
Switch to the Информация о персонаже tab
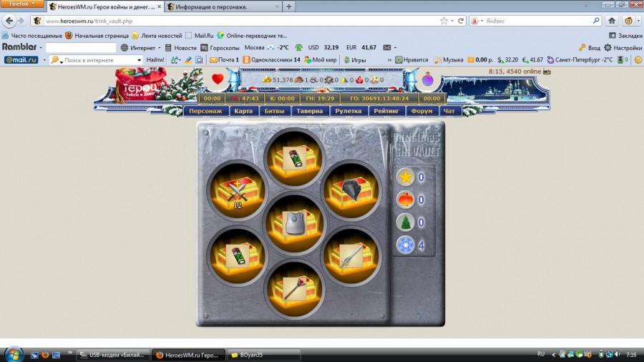(x=222, y=6)
